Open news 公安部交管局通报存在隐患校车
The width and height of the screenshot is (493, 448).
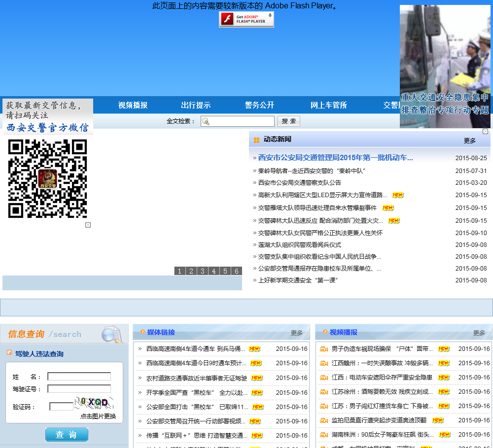pyautogui.click(x=319, y=269)
